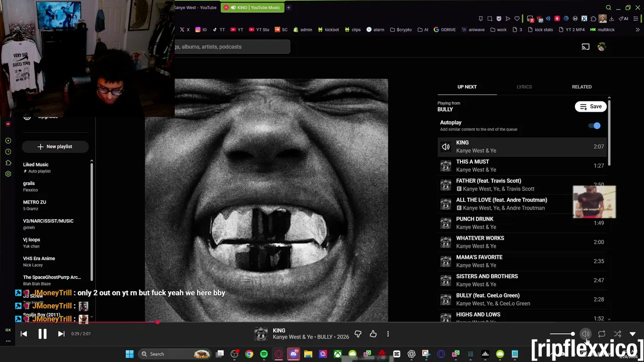Screen dimensions: 644x362
Task: Open more actions menu in player bar
Action: pyautogui.click(x=388, y=334)
